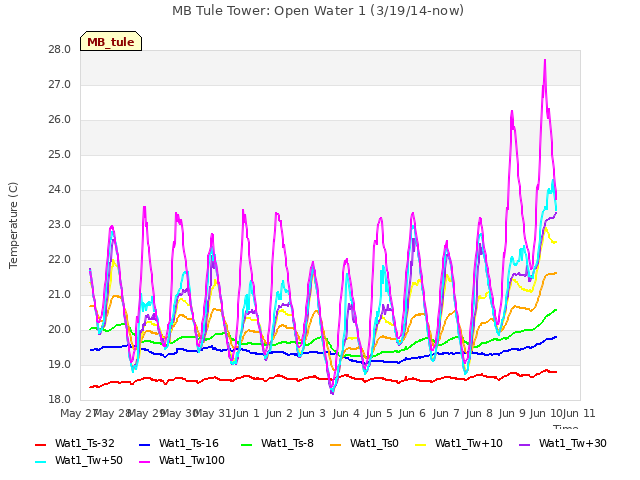Click the 20.0 y-axis tick label
Screen dimensions: 640x480
coord(60,330)
